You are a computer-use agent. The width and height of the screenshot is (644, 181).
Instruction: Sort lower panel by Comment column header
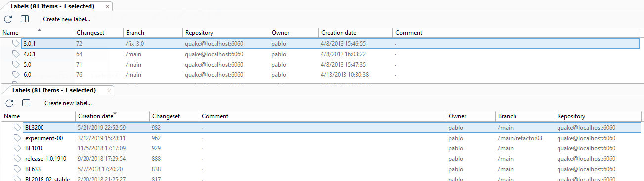coord(323,116)
